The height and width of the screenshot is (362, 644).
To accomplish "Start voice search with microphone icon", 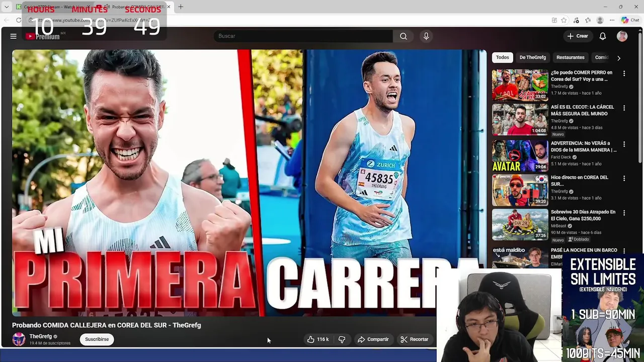I will click(426, 36).
